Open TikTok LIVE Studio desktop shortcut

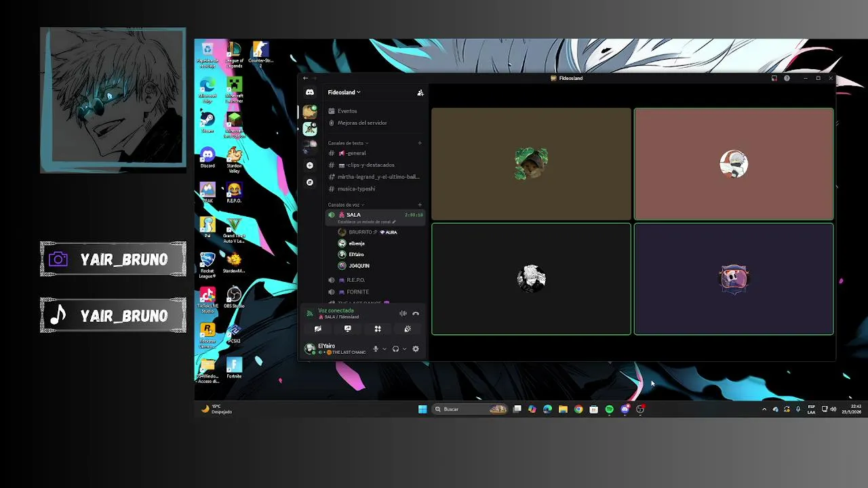point(208,300)
